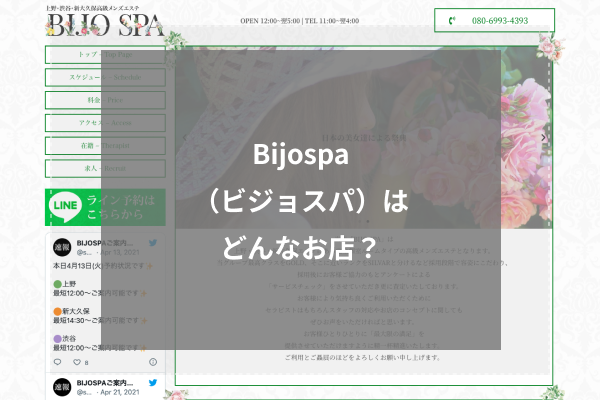
Task: Open the 求人 Recruit menu item
Action: [105, 168]
